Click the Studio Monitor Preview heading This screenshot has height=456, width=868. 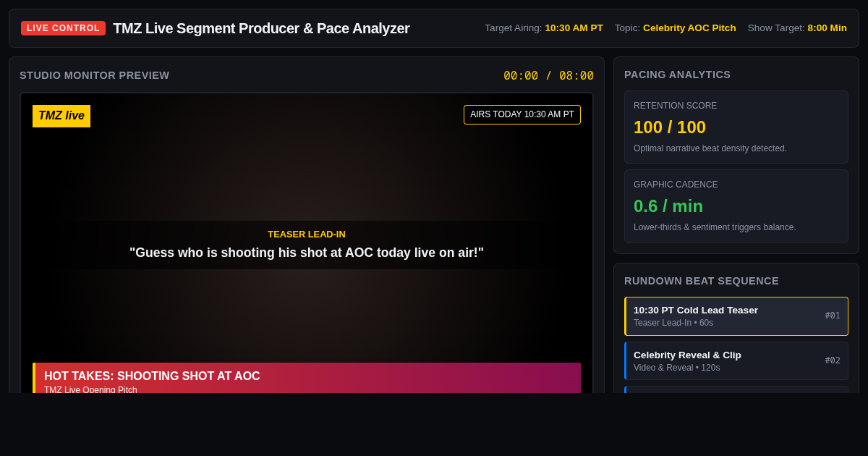tap(95, 75)
